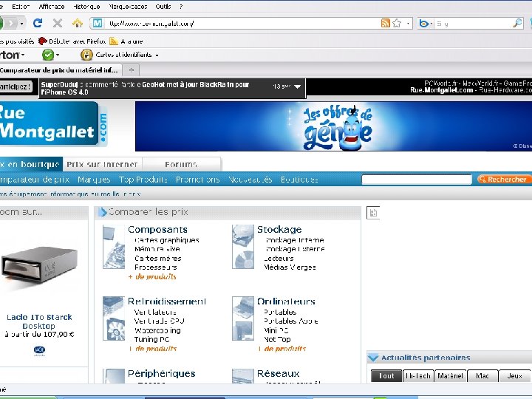
Task: Open Portables Apple link
Action: pyautogui.click(x=291, y=321)
